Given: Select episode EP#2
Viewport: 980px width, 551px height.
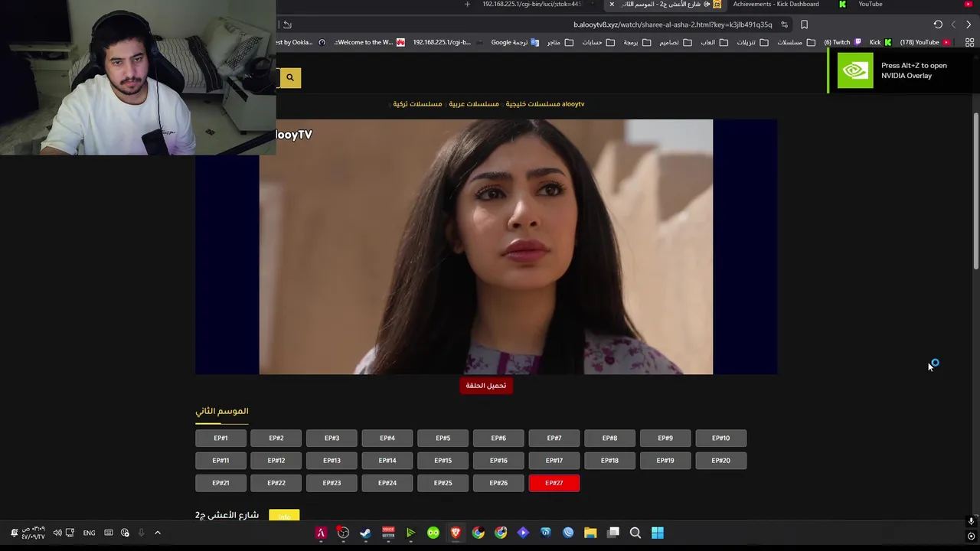Looking at the screenshot, I should point(276,439).
